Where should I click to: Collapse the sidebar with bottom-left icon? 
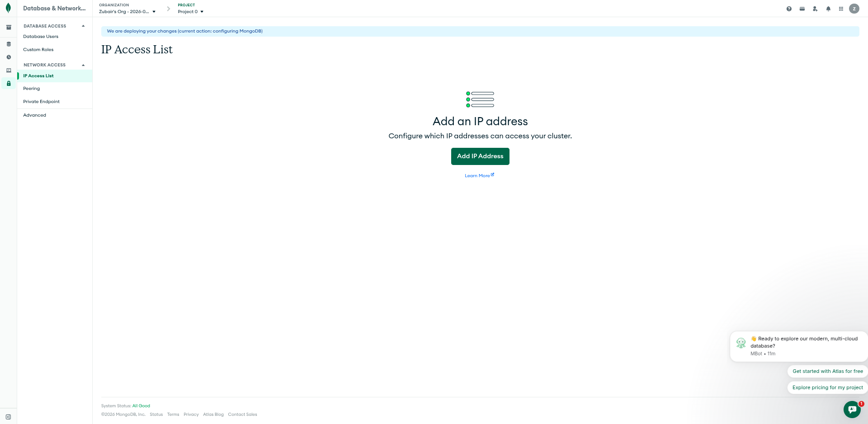click(x=8, y=417)
